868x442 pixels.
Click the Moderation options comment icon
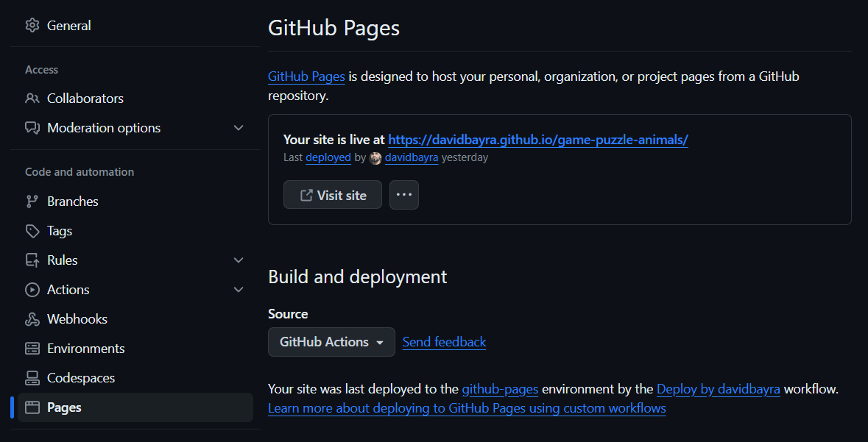32,128
